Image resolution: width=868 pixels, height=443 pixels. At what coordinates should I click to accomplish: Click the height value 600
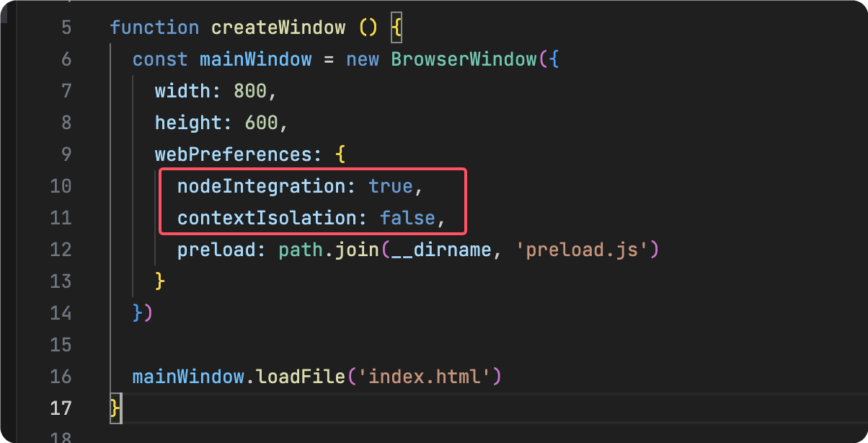click(261, 123)
